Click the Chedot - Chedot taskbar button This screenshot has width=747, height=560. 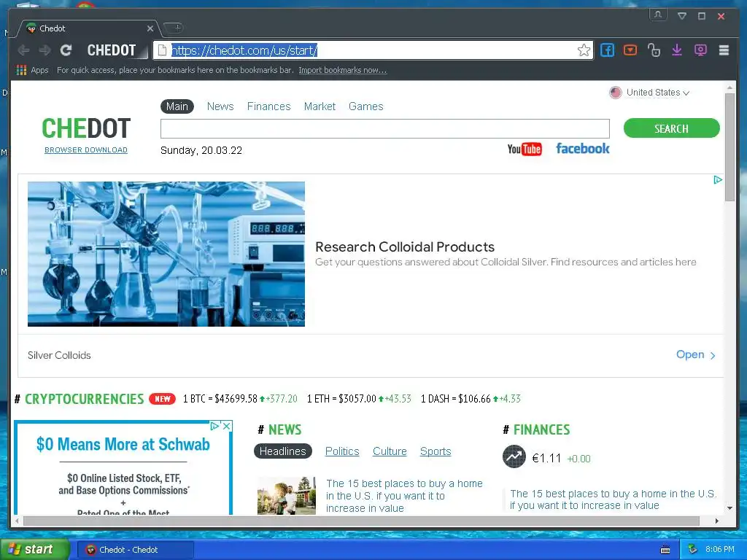click(x=135, y=550)
